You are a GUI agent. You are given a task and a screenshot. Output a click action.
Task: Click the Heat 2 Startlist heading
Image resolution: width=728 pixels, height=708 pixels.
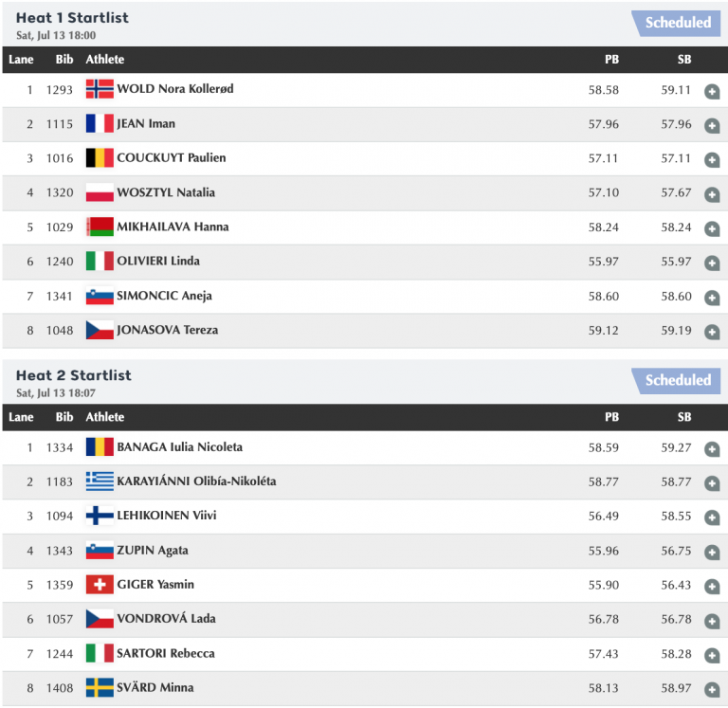tap(73, 375)
